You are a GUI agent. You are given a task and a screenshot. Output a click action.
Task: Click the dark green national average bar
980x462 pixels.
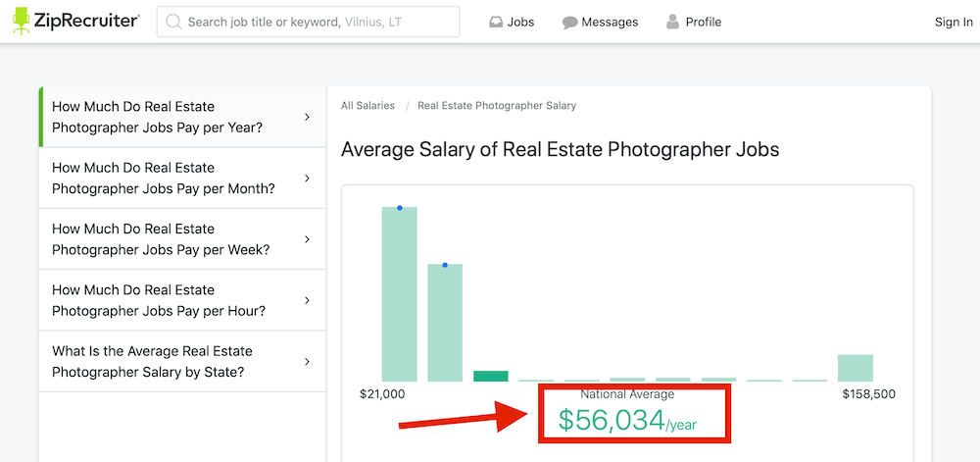[490, 376]
